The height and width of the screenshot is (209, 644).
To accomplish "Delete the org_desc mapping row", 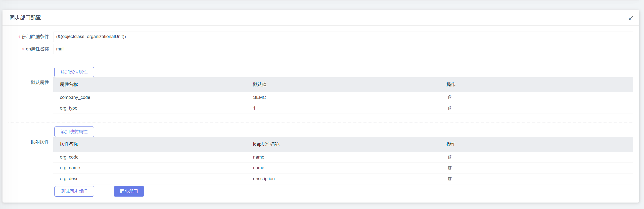I will (450, 178).
